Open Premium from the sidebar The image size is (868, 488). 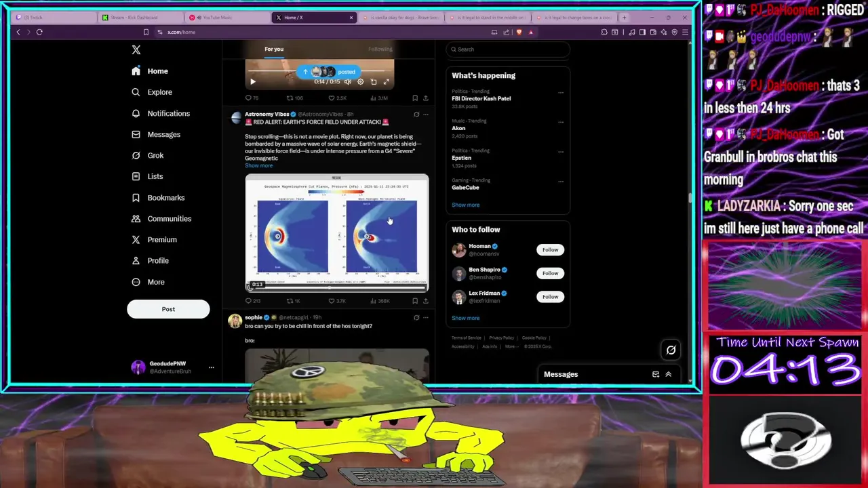(x=155, y=239)
